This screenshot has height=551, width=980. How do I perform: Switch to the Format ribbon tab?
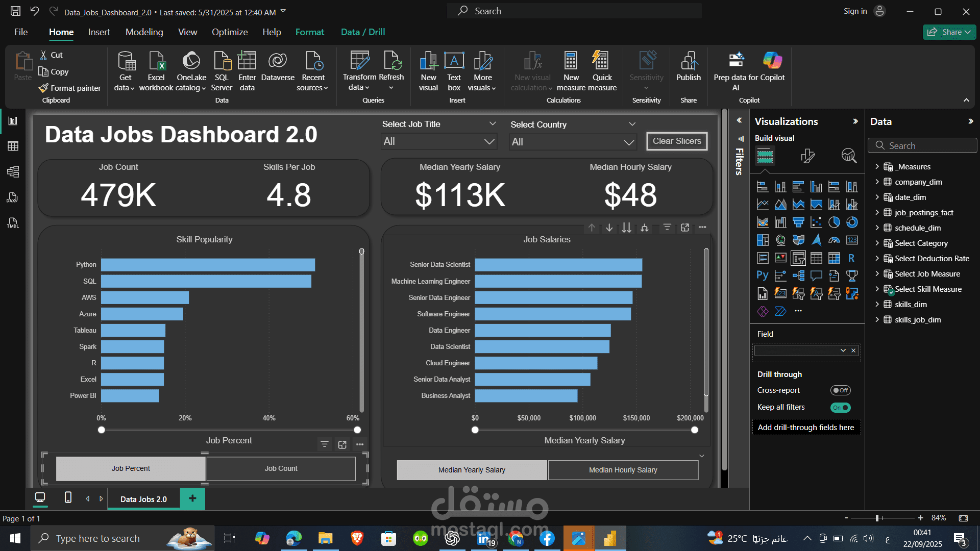point(310,32)
